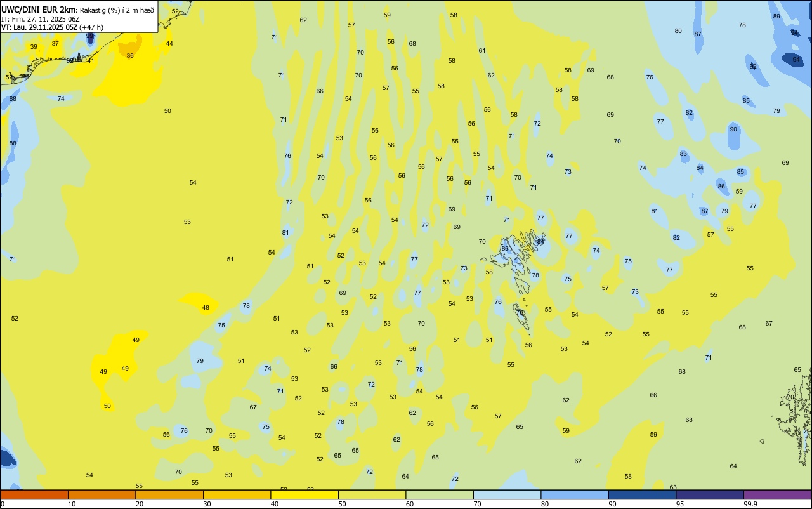Screen dimensions: 812x509
Task: Click the '(+47 h)' forecast offset text
Action: (91, 27)
